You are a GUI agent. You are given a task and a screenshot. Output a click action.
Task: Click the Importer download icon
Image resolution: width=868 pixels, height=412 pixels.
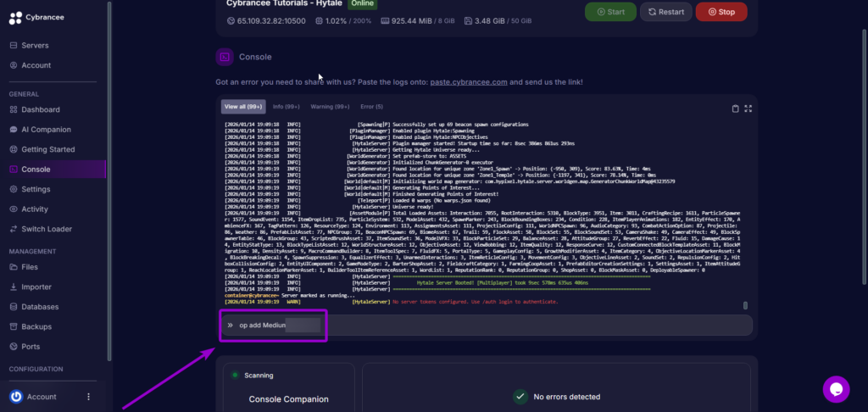[14, 287]
